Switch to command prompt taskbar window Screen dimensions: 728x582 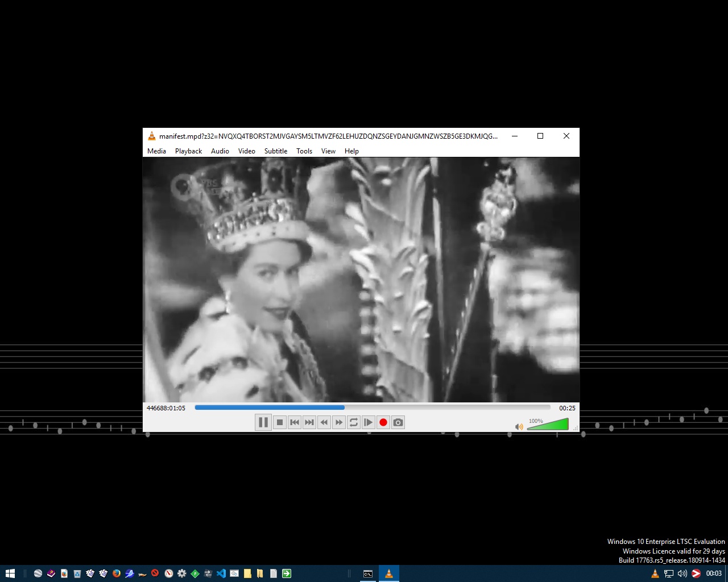pos(368,573)
